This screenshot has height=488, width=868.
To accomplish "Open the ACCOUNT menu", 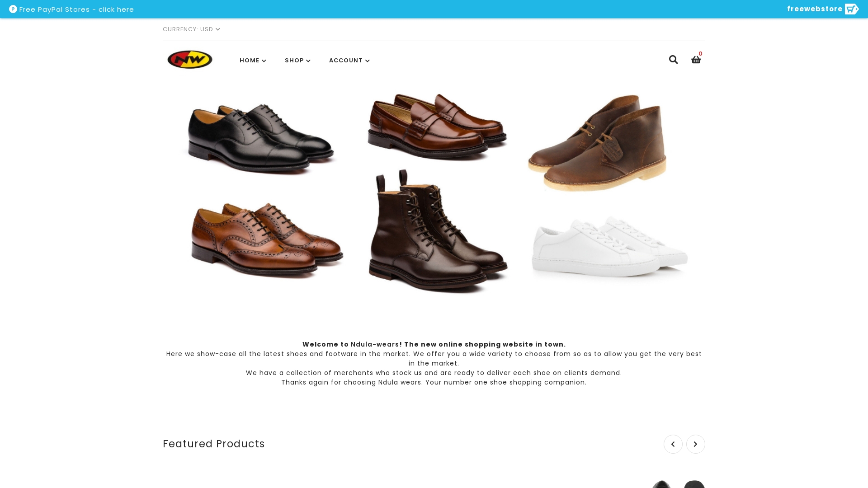I will [x=349, y=61].
